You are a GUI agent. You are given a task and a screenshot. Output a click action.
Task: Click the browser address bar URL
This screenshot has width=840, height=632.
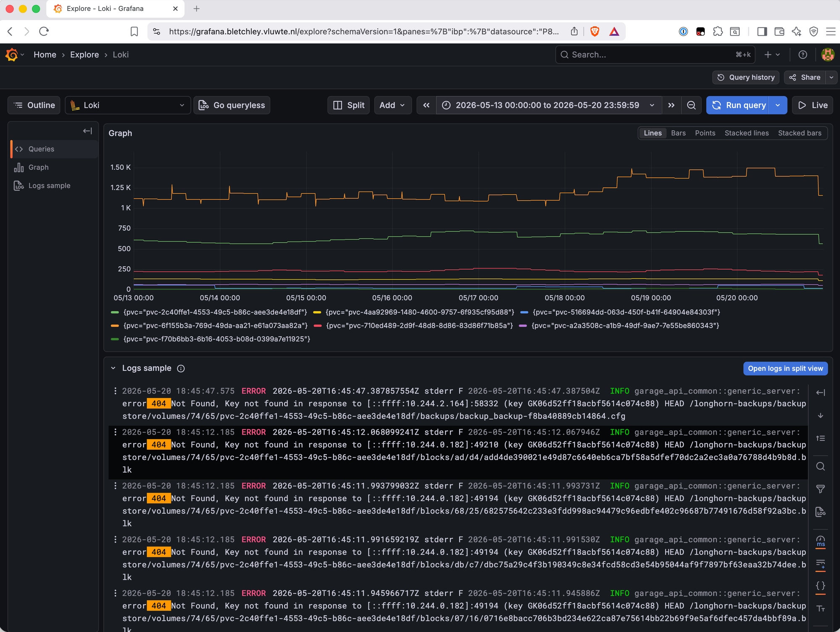pyautogui.click(x=364, y=31)
